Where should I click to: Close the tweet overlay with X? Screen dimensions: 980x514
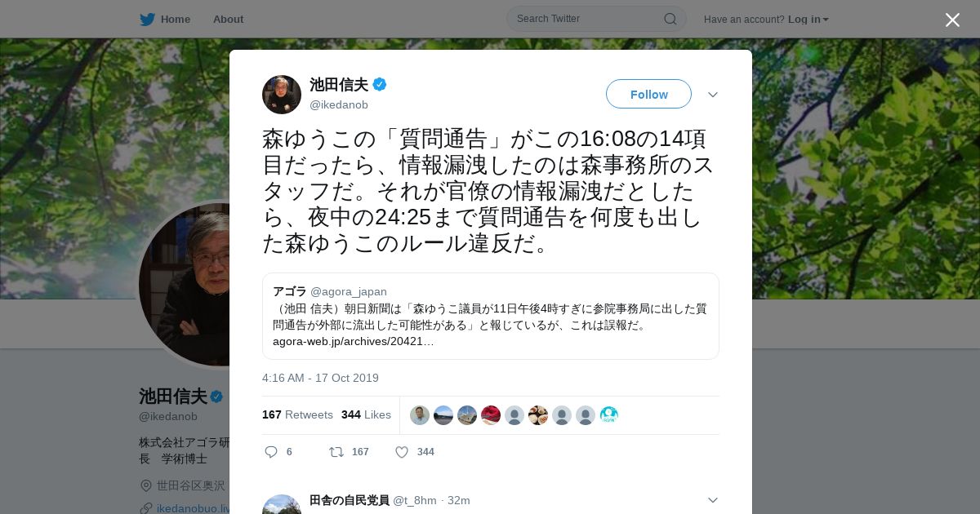tap(952, 20)
